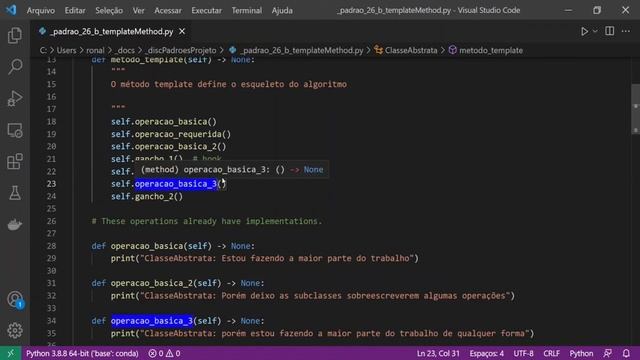640x360 pixels.
Task: Change line endings via CRLF indicator
Action: click(551, 353)
